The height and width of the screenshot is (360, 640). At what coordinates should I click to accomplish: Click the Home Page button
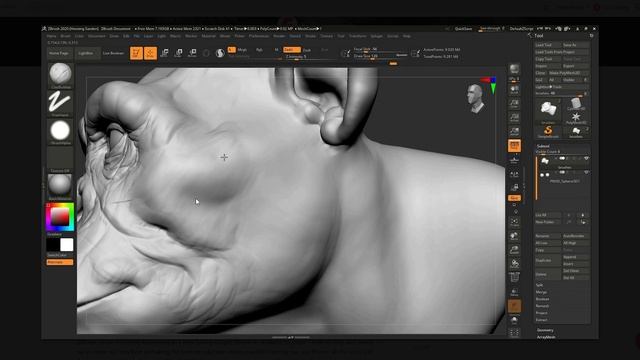(x=60, y=53)
